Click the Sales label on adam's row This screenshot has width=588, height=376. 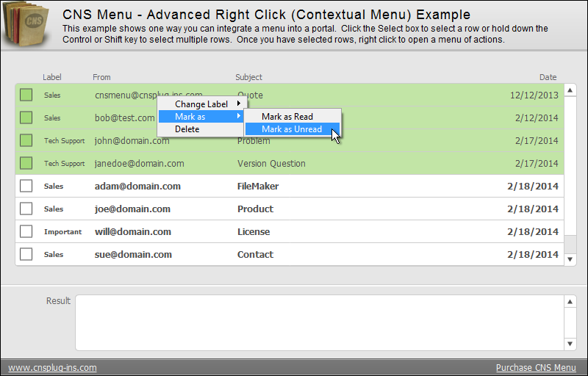pos(53,186)
